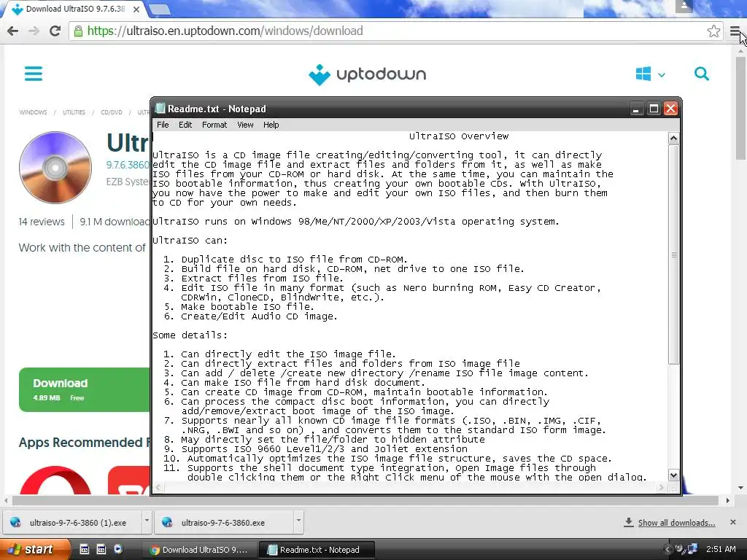Click the Chrome profile avatar button

(684, 6)
